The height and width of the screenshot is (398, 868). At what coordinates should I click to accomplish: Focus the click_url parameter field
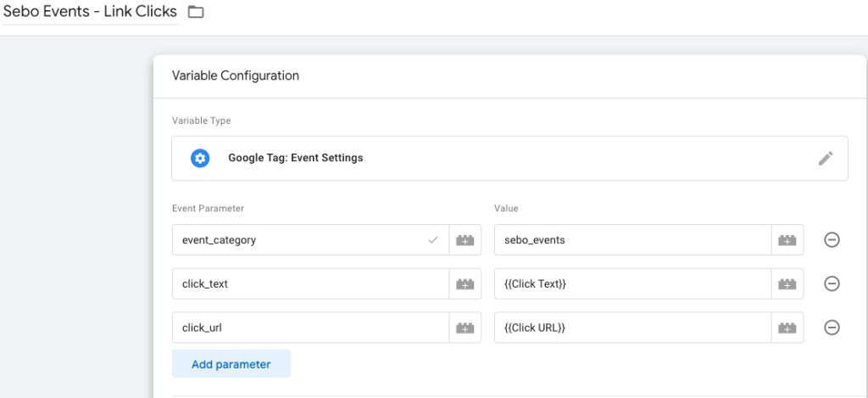tap(310, 328)
